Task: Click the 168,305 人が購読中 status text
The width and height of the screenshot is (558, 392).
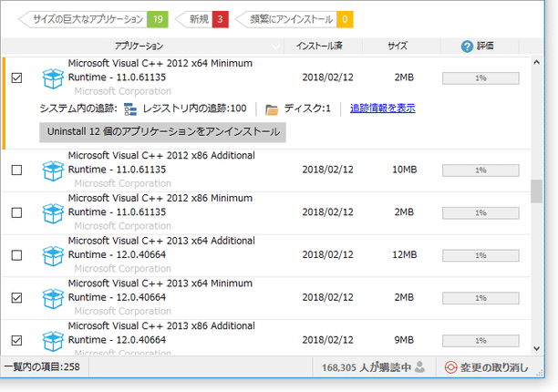Action: pyautogui.click(x=367, y=367)
